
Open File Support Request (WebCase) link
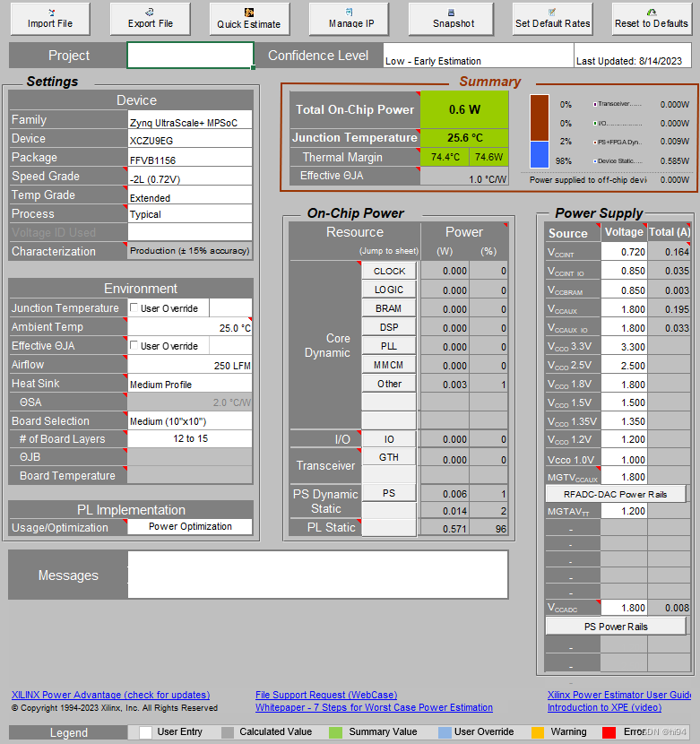coord(326,695)
